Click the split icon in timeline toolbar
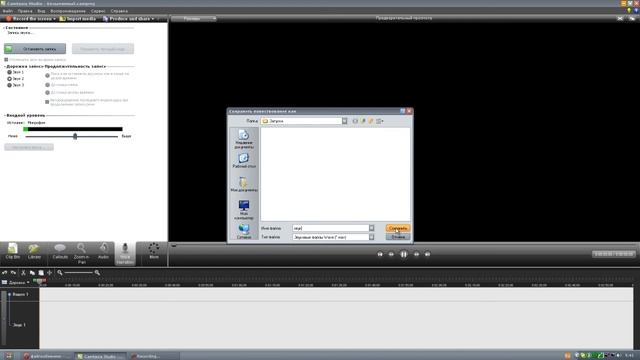 [x=49, y=272]
